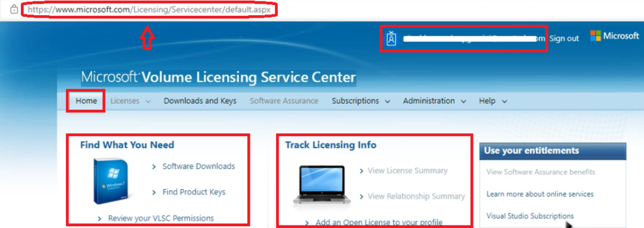Click the address bar URL
This screenshot has height=228, width=644.
coord(150,9)
